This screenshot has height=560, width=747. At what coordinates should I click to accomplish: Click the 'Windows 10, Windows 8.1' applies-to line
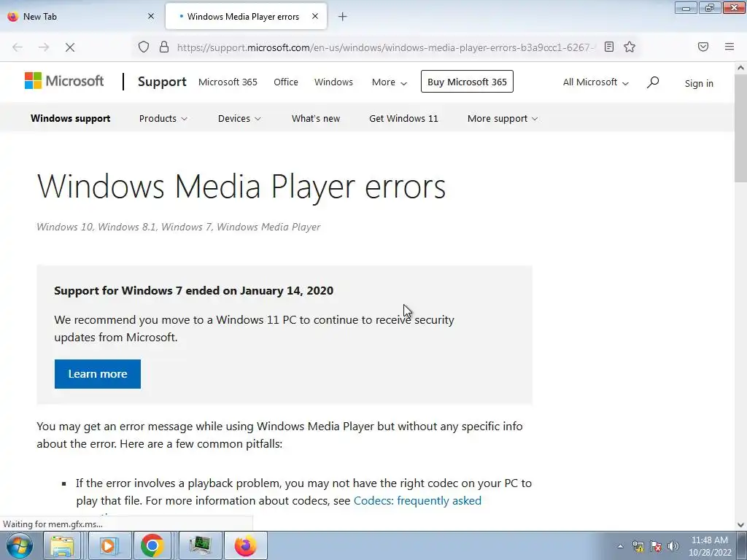(x=179, y=227)
